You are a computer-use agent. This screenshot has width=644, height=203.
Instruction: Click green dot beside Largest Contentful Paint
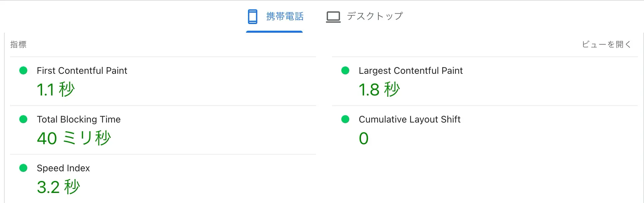point(345,70)
